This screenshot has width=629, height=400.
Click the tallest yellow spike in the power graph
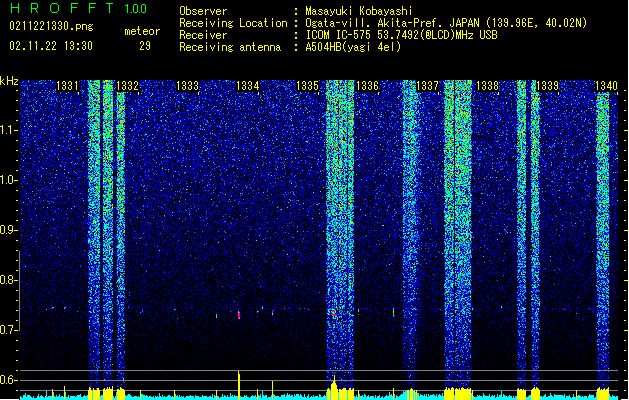tap(239, 385)
